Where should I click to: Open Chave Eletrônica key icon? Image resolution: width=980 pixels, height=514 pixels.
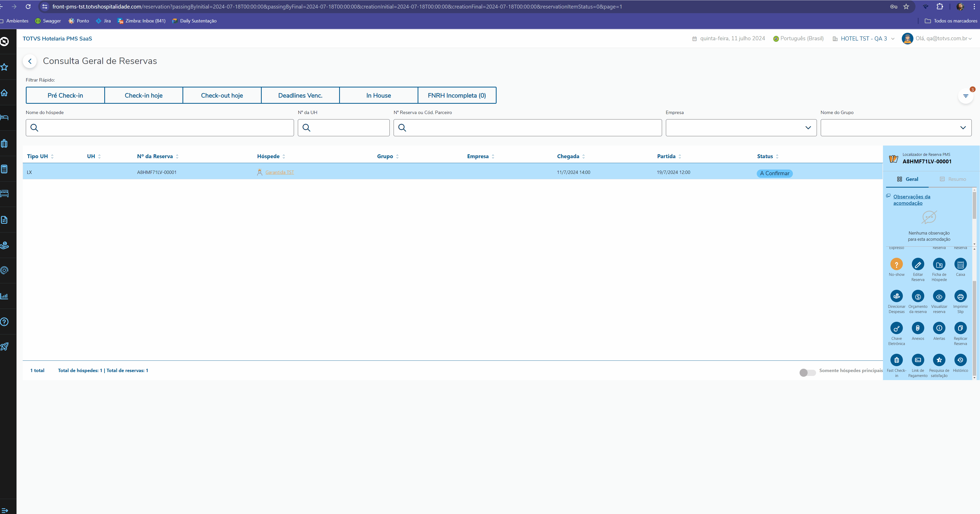pos(896,328)
